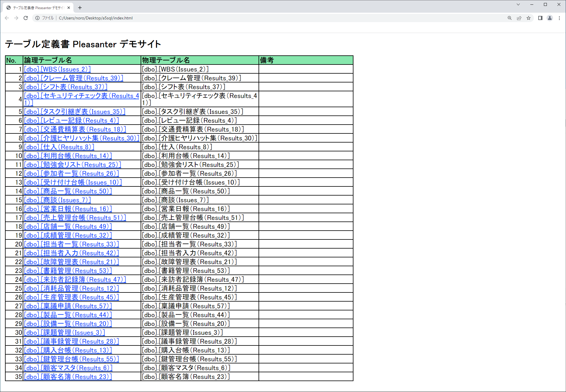Open the 顧客名簿 (Results_23) link
This screenshot has height=392, width=566.
click(68, 377)
